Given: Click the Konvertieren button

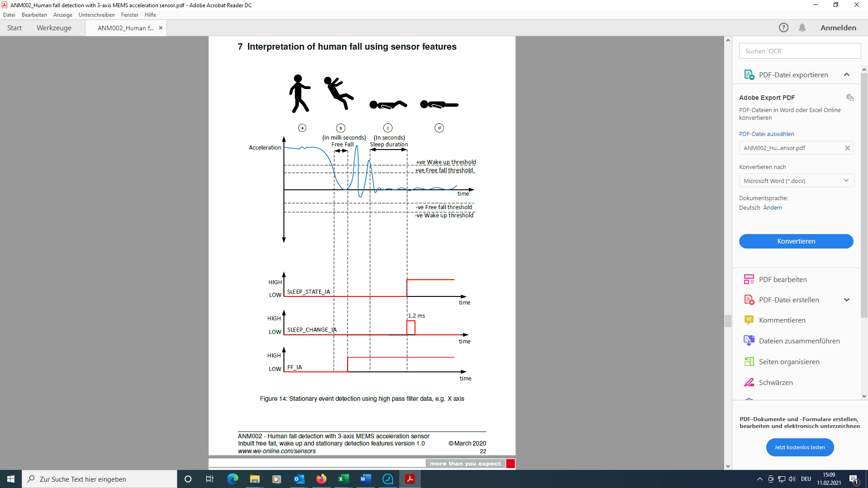Looking at the screenshot, I should coord(796,241).
